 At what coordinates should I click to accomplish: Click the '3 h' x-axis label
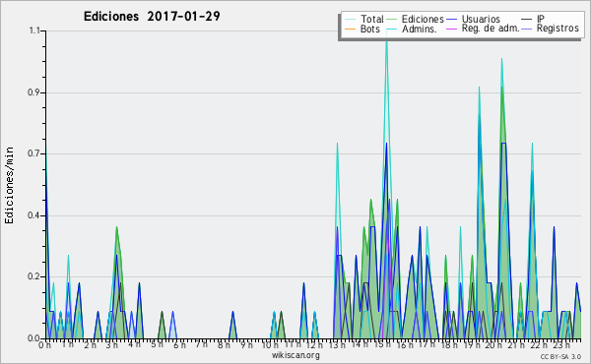(x=111, y=345)
